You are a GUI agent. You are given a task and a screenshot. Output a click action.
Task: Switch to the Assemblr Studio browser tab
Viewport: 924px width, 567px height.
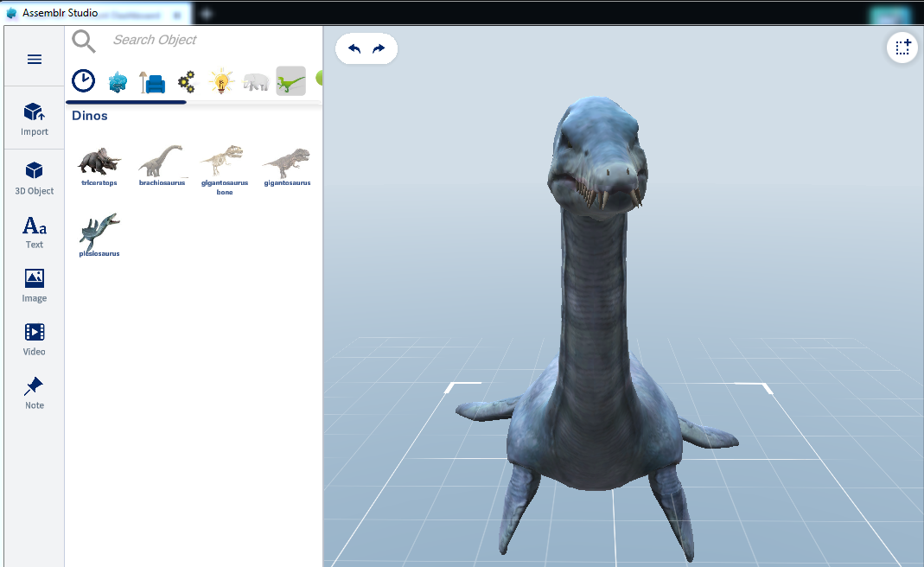95,13
